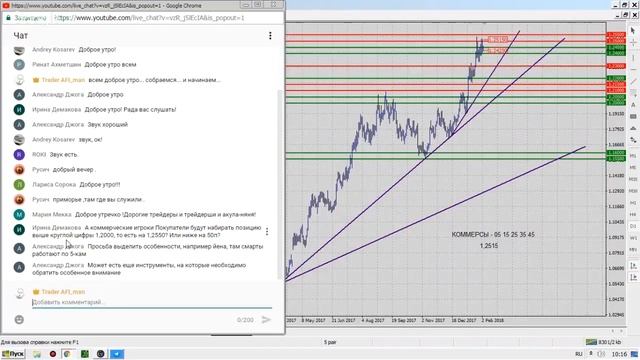Switch chart to M1 timeframe

coord(633,156)
